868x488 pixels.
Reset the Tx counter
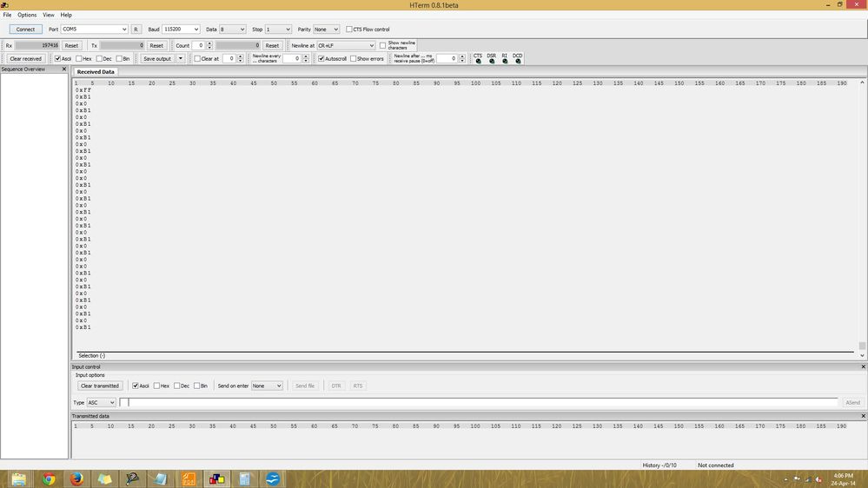[156, 45]
